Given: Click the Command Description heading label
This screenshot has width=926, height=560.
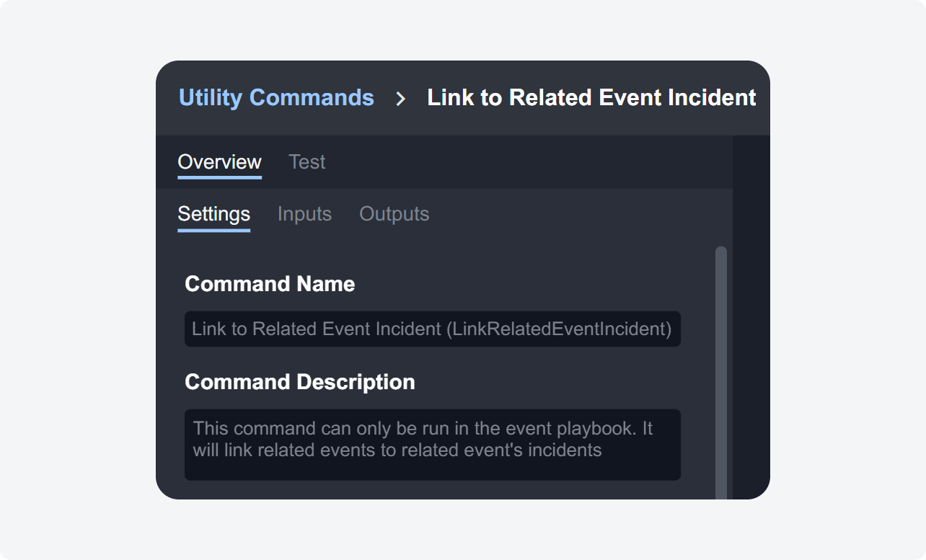Looking at the screenshot, I should click(x=299, y=382).
